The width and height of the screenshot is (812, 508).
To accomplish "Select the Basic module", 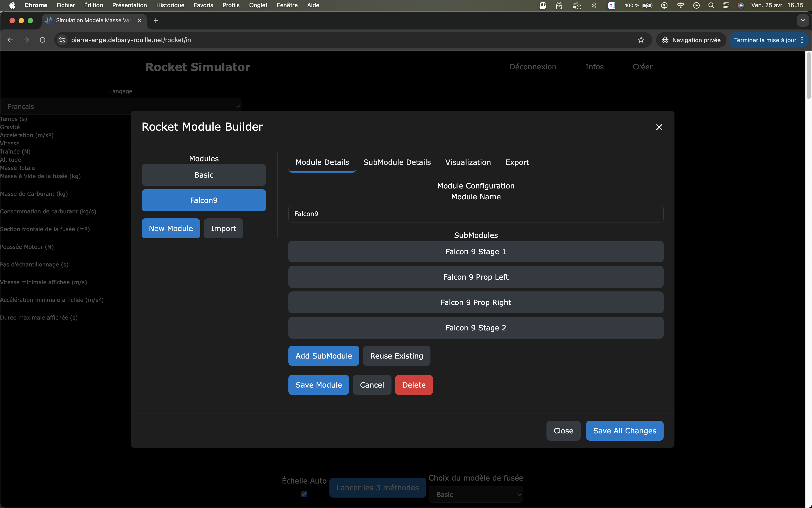I will coord(204,175).
